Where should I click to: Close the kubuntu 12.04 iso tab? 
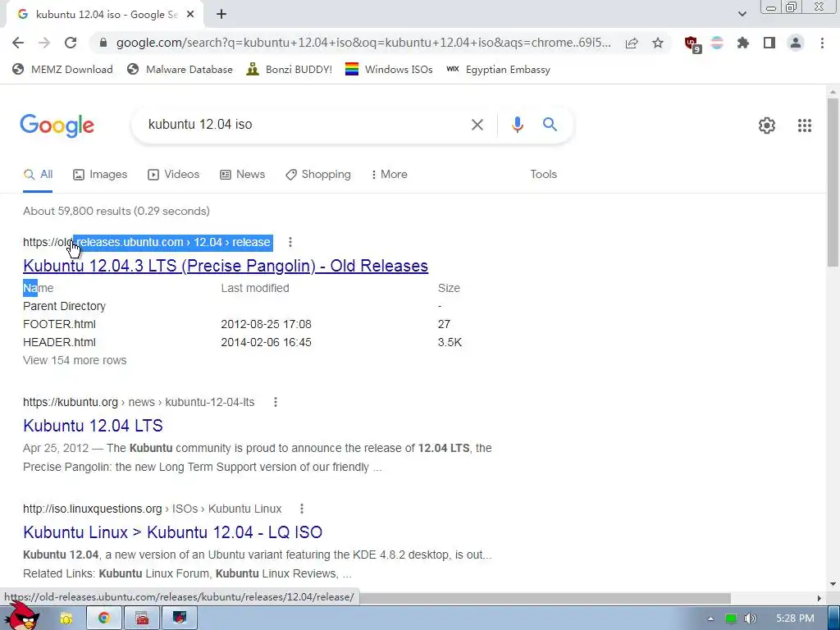coord(190,15)
